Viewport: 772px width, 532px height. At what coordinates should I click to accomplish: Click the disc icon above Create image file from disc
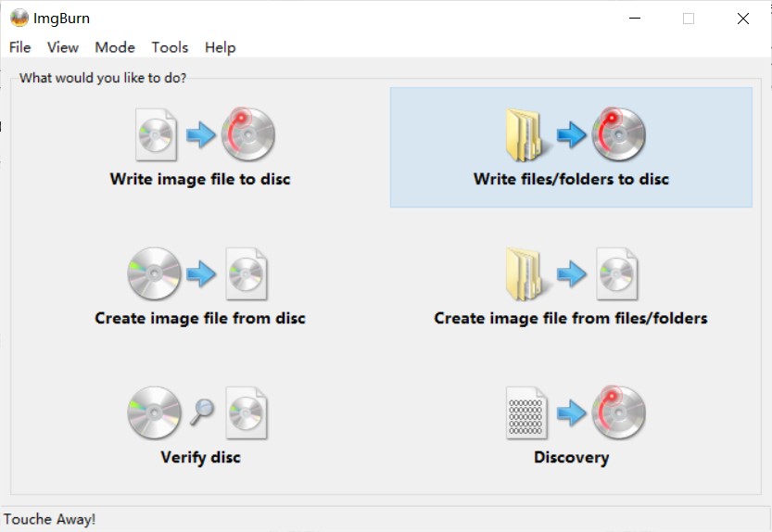154,274
